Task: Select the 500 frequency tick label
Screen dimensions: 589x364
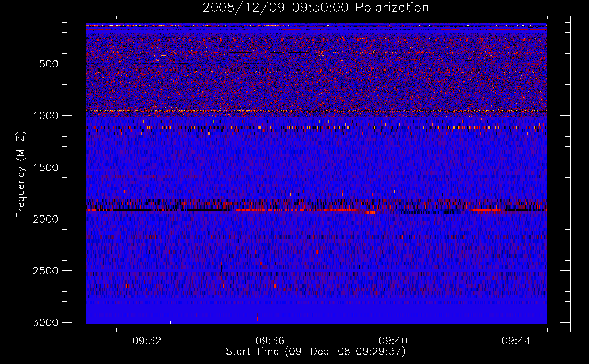Action: click(x=48, y=64)
